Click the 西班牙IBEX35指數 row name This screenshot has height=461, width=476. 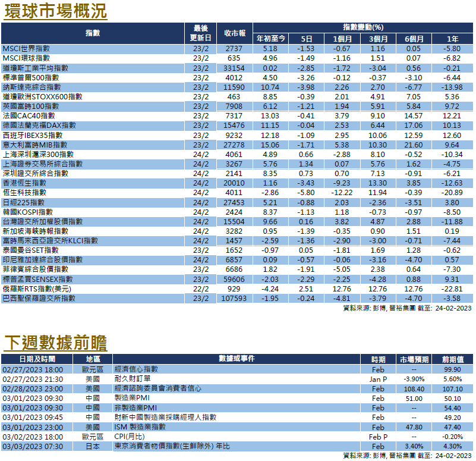tap(33, 135)
